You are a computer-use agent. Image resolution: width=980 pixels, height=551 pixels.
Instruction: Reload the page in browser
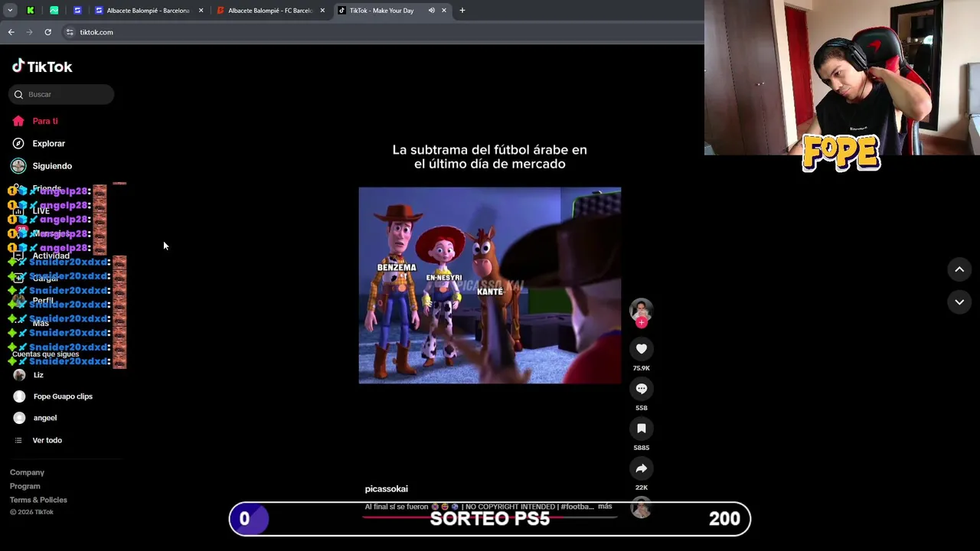tap(47, 32)
